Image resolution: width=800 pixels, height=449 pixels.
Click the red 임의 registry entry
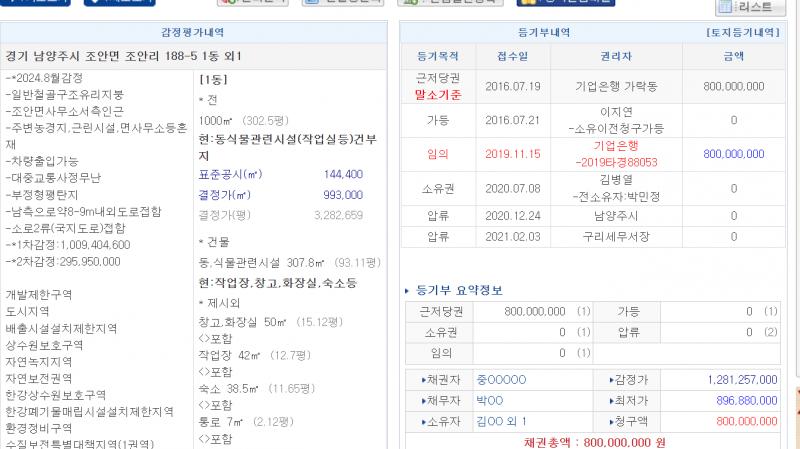[x=438, y=154]
